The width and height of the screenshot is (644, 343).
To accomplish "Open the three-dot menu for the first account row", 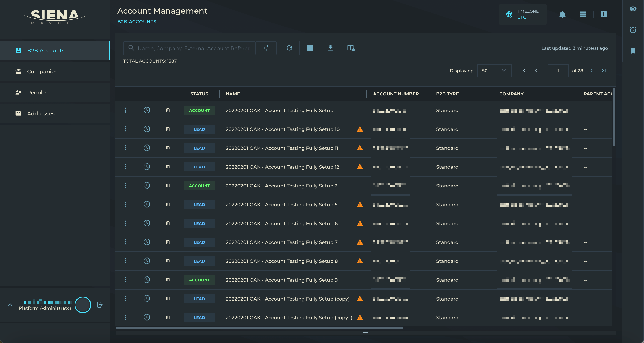I will point(126,110).
